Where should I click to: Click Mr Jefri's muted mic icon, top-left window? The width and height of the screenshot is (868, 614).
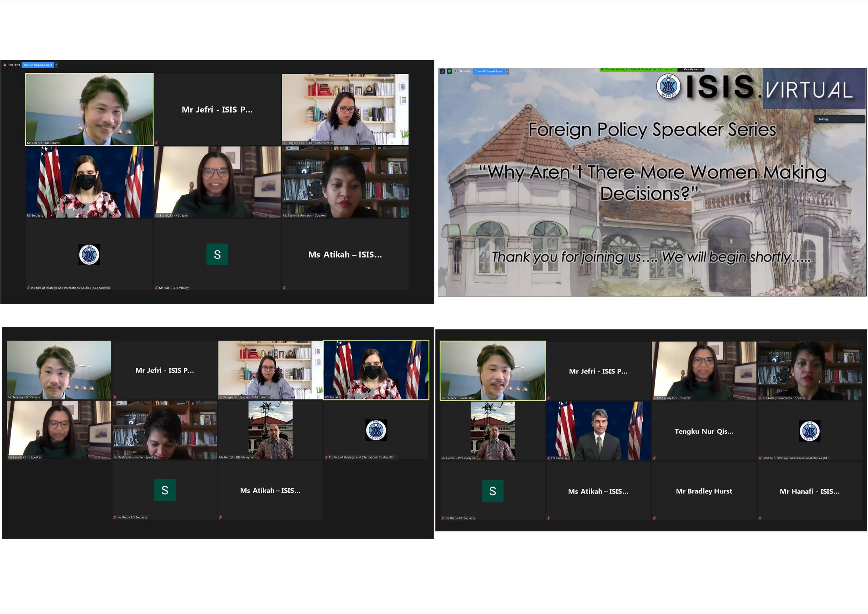(x=156, y=143)
